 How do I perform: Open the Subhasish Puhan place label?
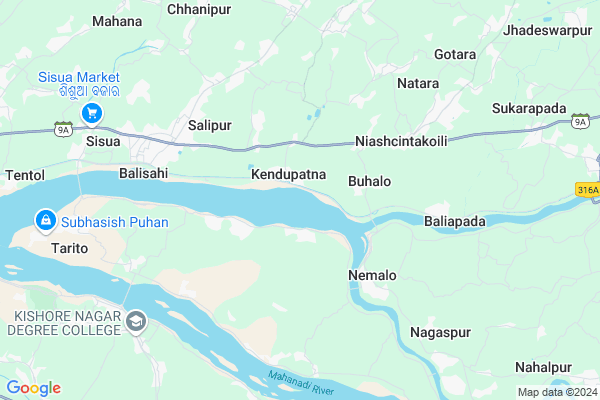point(115,222)
